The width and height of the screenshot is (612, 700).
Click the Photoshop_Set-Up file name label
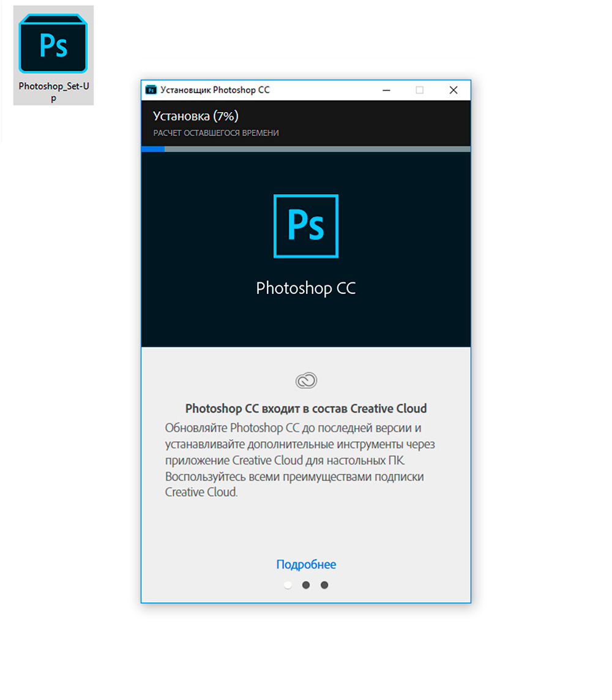53,91
